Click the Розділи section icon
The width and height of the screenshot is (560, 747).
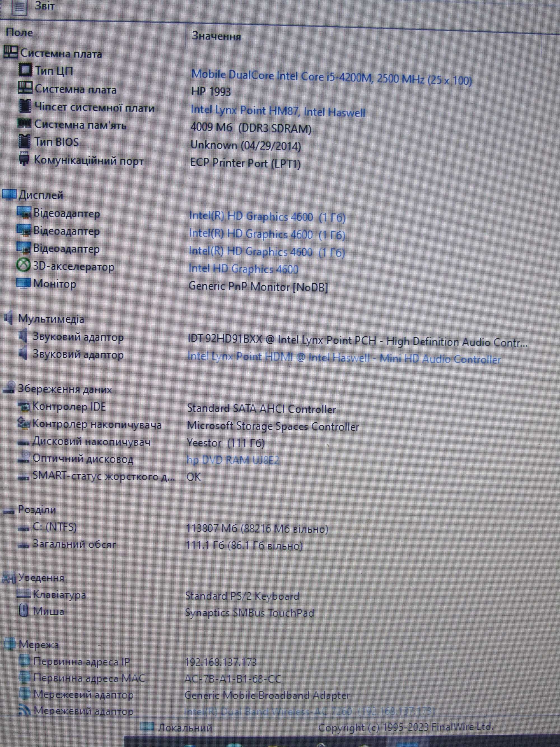[x=9, y=511]
